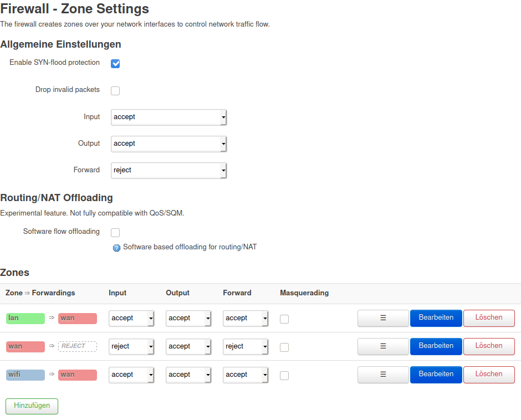521x420 pixels.
Task: Disable SYN-flood protection checkbox
Action: tap(115, 64)
